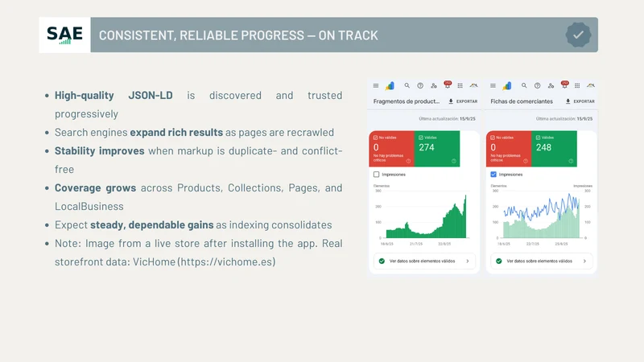Screen dimensions: 644x362
Task: Open Ver datos sobre elementos válidos in Fichas
Action: click(x=541, y=261)
